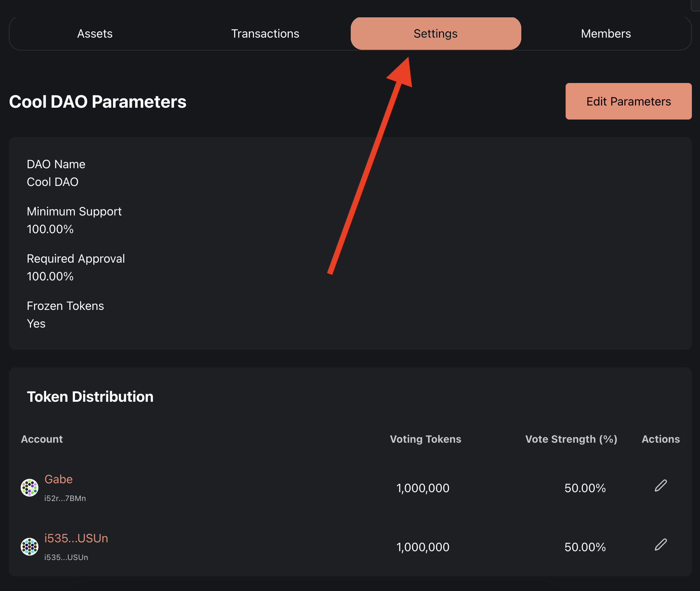Click the DAO Name value Cool DAO
Viewport: 700px width, 591px height.
tap(52, 182)
